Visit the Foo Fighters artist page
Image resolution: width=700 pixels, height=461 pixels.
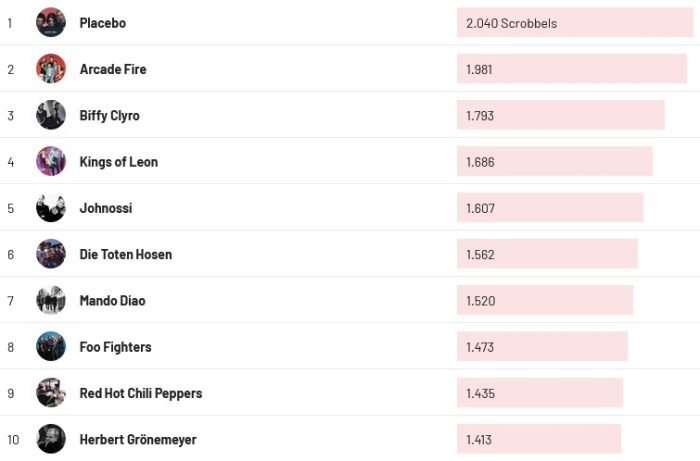[116, 347]
